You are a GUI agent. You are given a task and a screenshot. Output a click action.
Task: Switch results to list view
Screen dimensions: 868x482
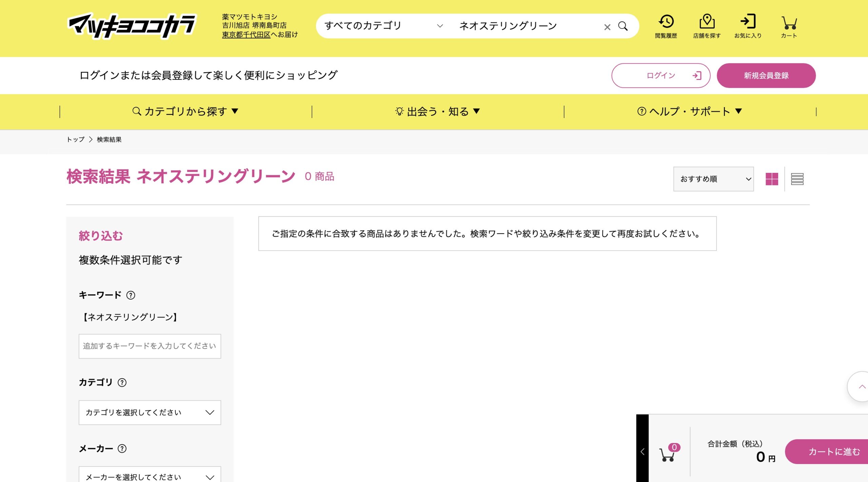point(798,179)
